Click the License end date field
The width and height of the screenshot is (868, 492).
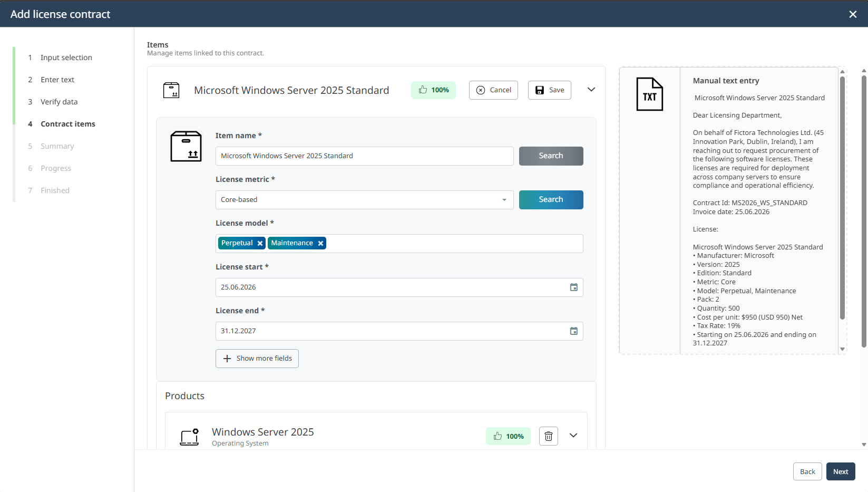tap(399, 331)
